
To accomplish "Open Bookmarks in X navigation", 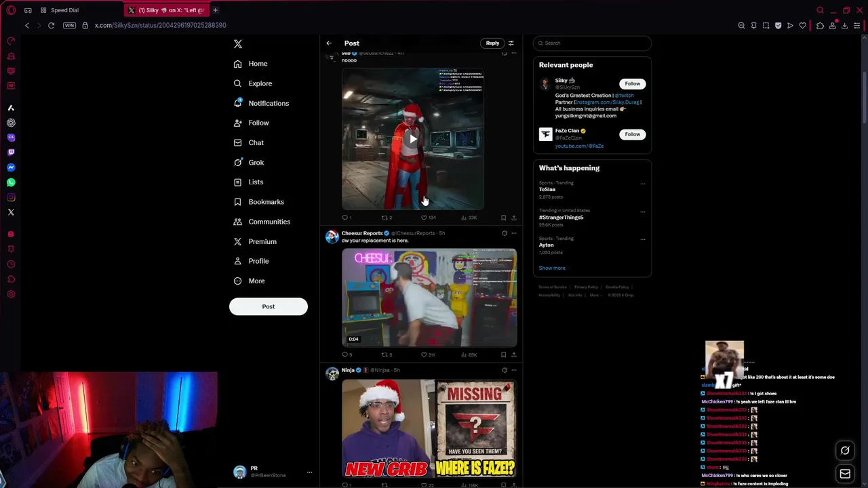I will coord(258,202).
